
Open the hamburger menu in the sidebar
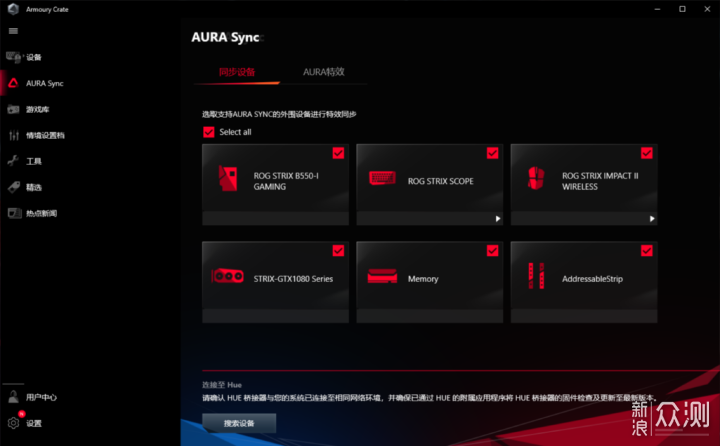[13, 31]
